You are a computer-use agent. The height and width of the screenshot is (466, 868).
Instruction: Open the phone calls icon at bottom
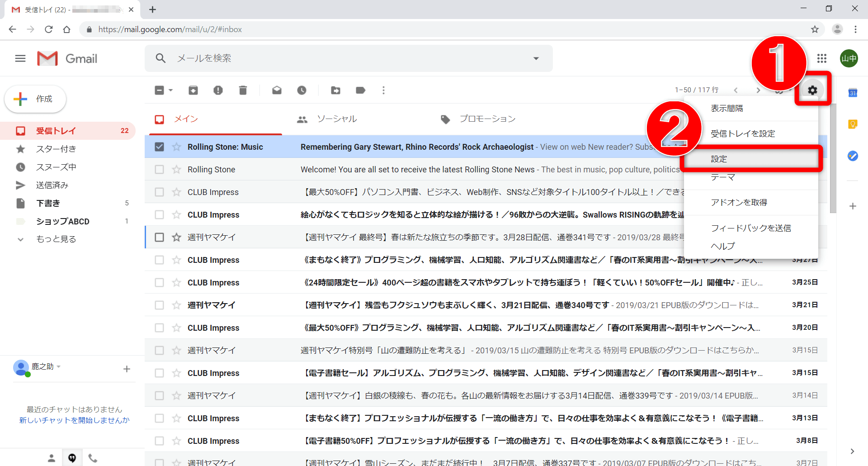coord(93,458)
